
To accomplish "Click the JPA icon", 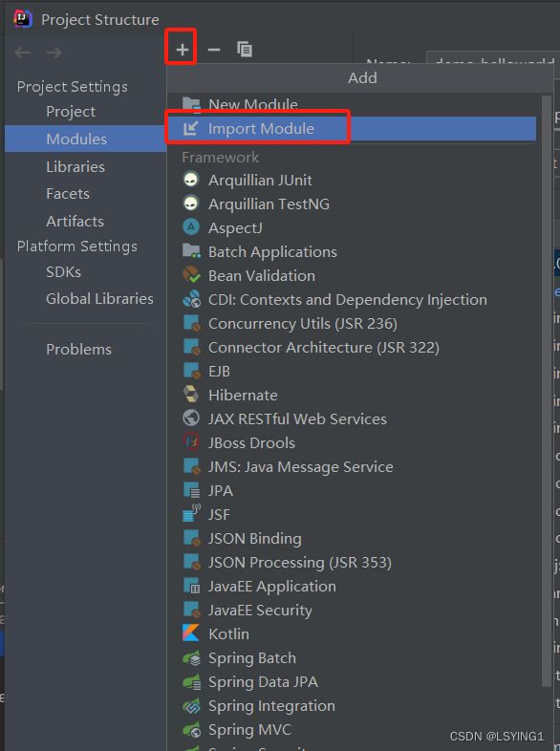I will tap(192, 490).
